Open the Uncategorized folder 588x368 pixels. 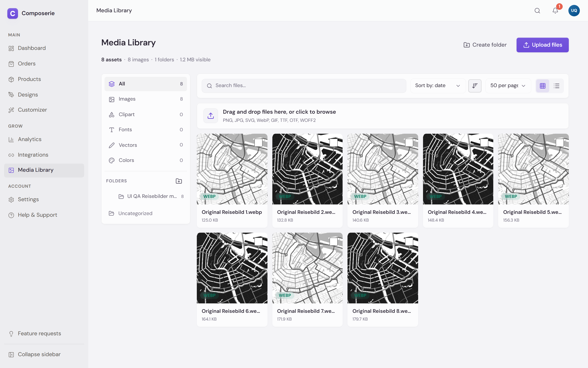pyautogui.click(x=146, y=213)
